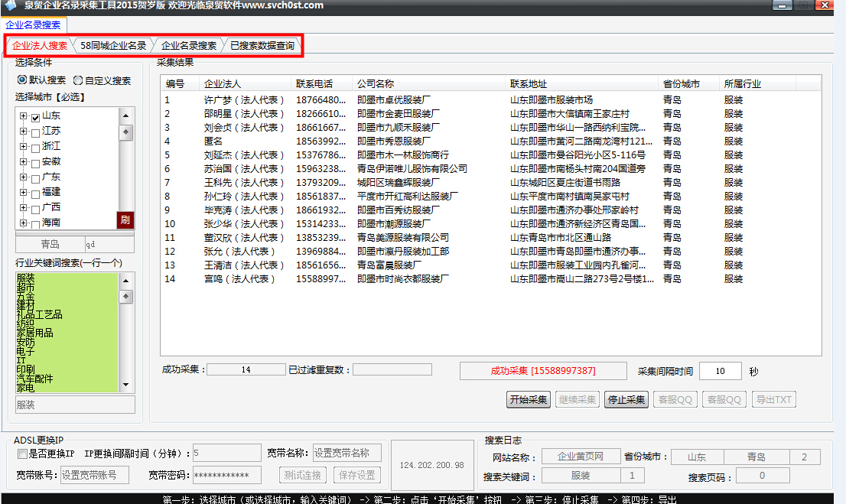Click the 服装 keyword input box
Image resolution: width=846 pixels, height=504 pixels.
coord(75,405)
